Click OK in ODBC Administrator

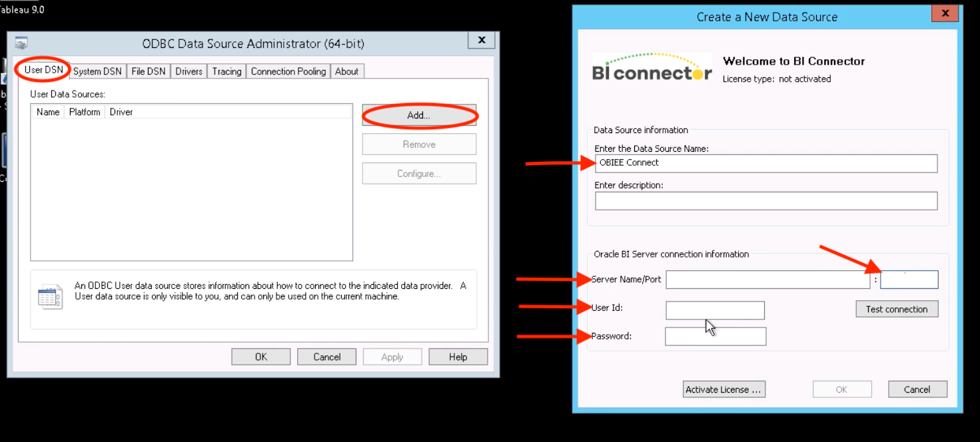(x=261, y=357)
